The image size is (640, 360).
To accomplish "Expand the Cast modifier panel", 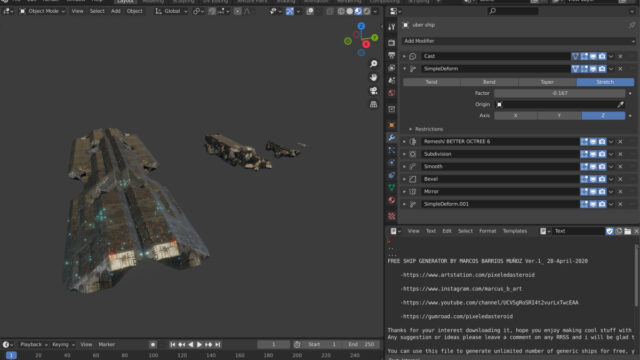I will [x=404, y=56].
